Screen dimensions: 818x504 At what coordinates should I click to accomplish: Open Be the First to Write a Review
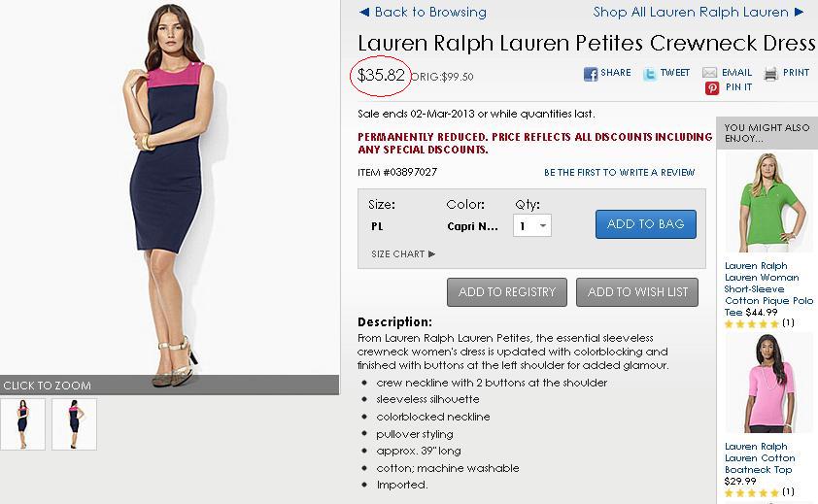coord(619,173)
